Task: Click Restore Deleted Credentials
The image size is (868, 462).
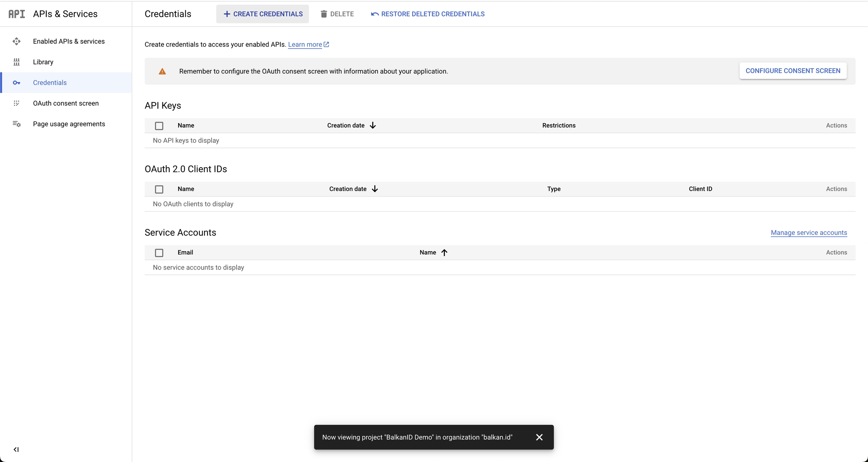Action: [x=428, y=14]
